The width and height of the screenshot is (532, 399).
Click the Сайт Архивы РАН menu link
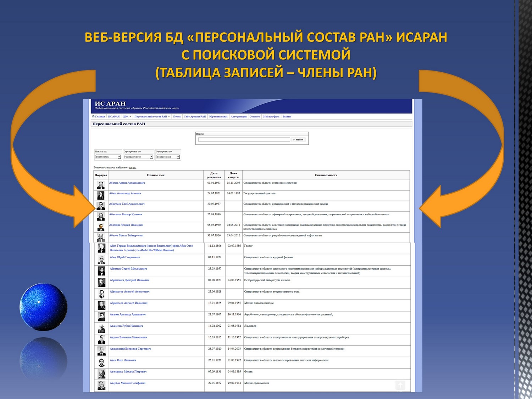[x=195, y=116]
